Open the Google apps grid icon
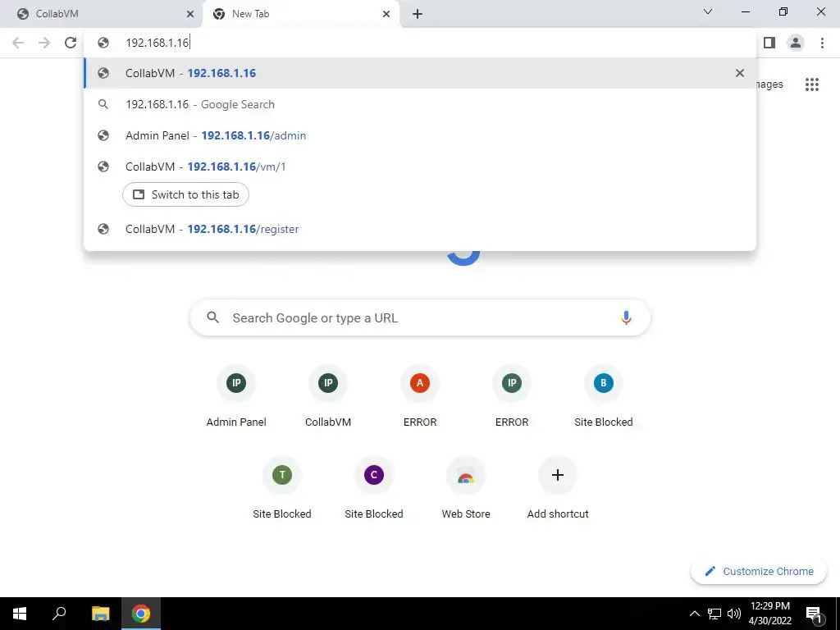The height and width of the screenshot is (630, 840). click(811, 84)
